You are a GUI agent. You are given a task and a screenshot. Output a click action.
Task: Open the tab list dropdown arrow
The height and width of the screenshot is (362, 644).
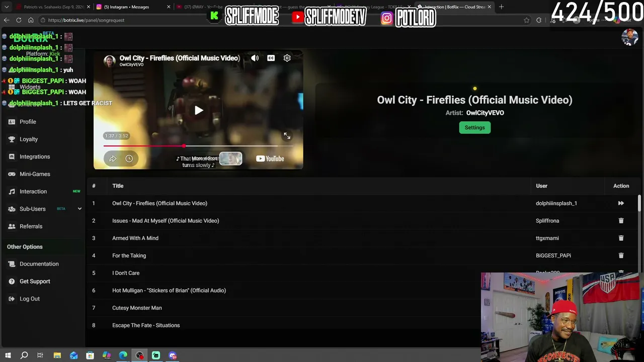7,7
